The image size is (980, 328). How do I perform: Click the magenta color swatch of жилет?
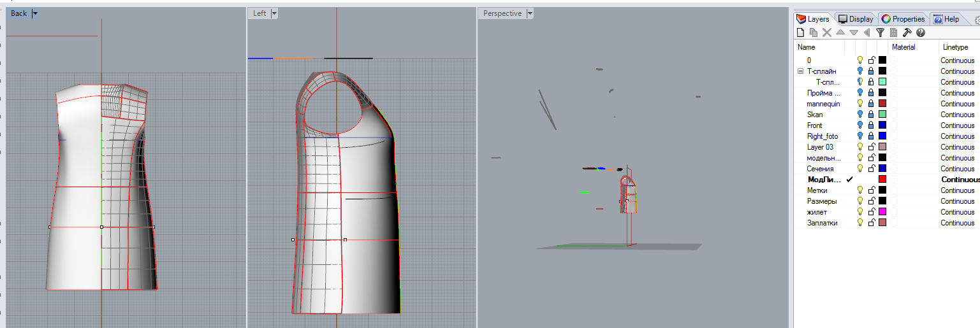click(882, 212)
